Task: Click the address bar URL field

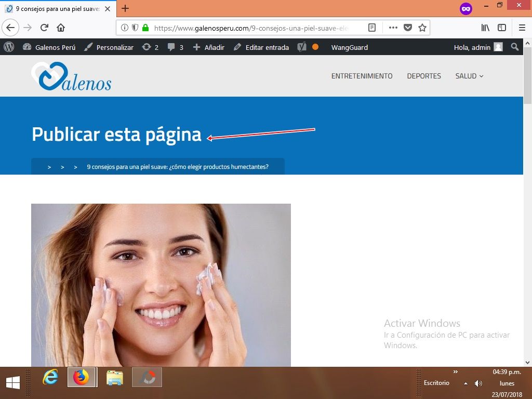Action: coord(251,28)
